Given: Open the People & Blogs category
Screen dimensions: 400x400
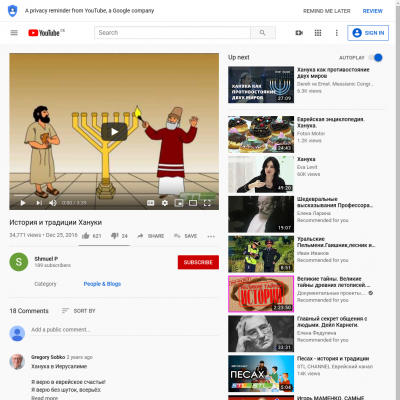Looking at the screenshot, I should tap(102, 284).
